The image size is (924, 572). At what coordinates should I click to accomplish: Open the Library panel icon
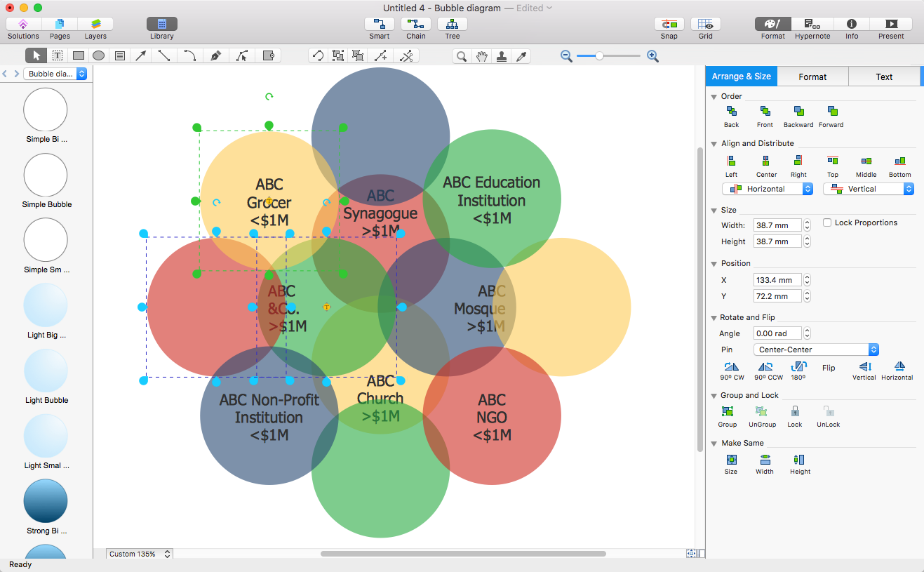(161, 25)
